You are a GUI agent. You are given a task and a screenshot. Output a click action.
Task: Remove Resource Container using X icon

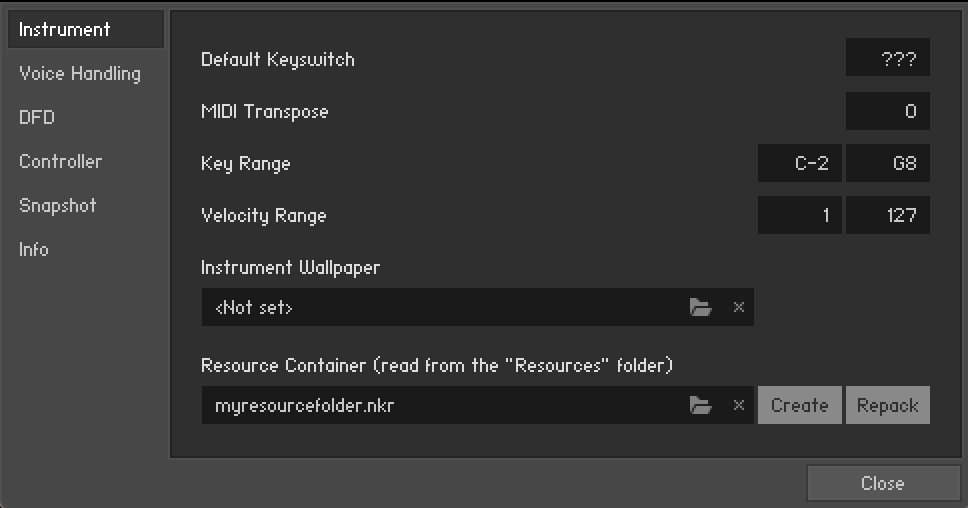pyautogui.click(x=739, y=405)
